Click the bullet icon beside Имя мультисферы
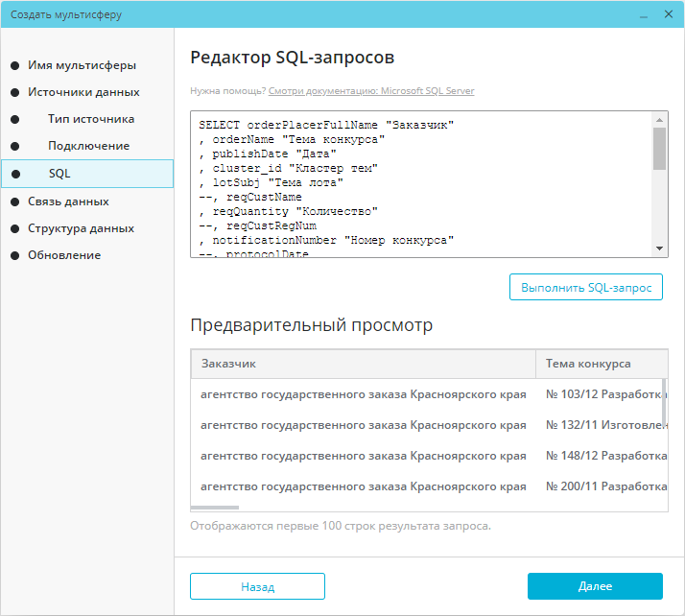Image resolution: width=685 pixels, height=616 pixels. (14, 65)
